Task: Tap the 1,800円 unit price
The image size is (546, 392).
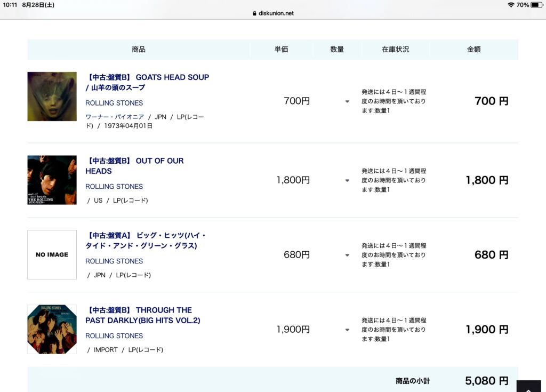Action: coord(293,180)
